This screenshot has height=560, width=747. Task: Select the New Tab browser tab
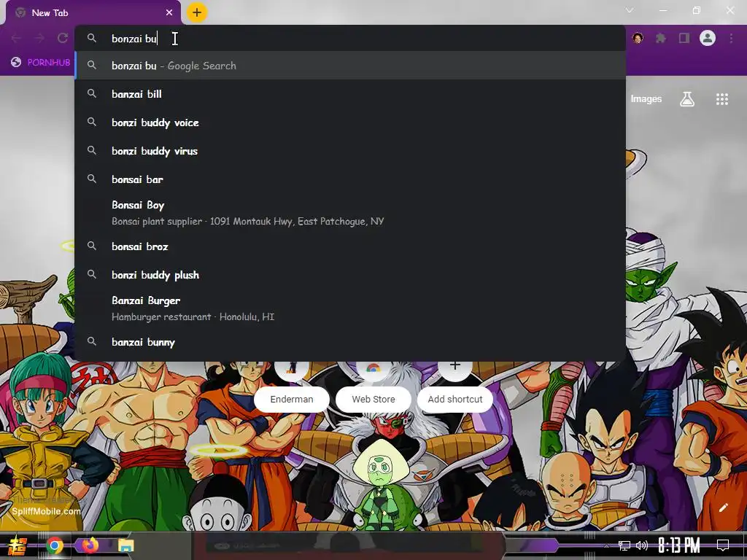click(x=93, y=13)
